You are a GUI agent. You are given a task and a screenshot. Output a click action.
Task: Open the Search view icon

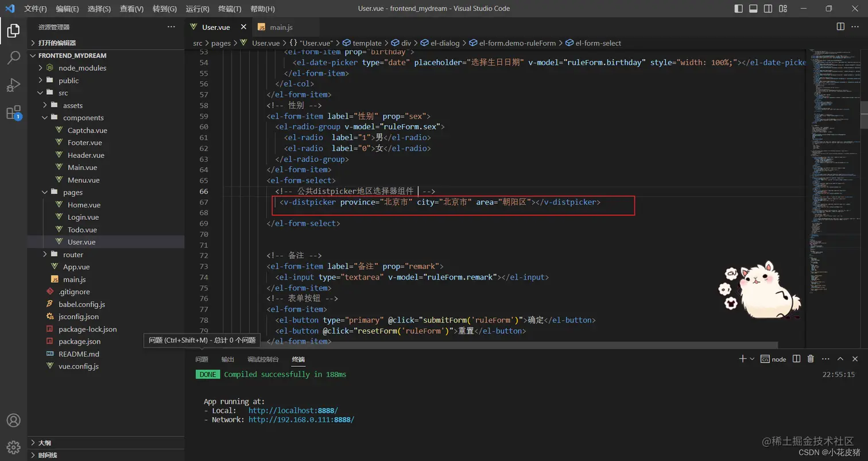pyautogui.click(x=13, y=57)
